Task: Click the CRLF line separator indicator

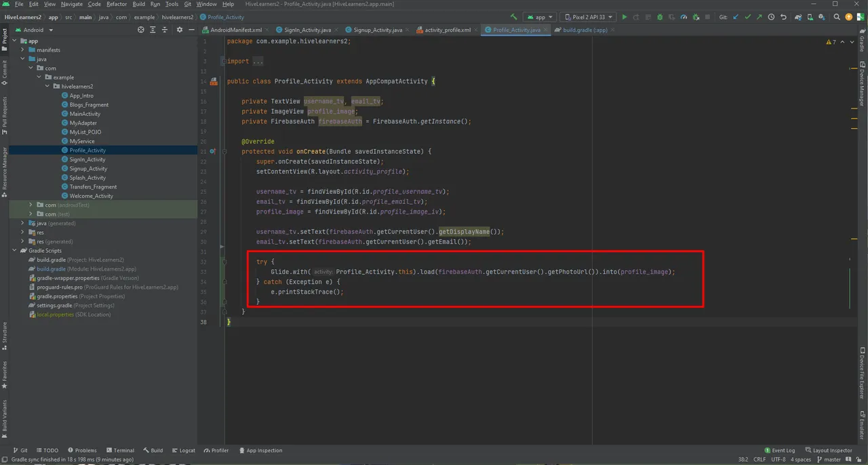Action: tap(759, 459)
